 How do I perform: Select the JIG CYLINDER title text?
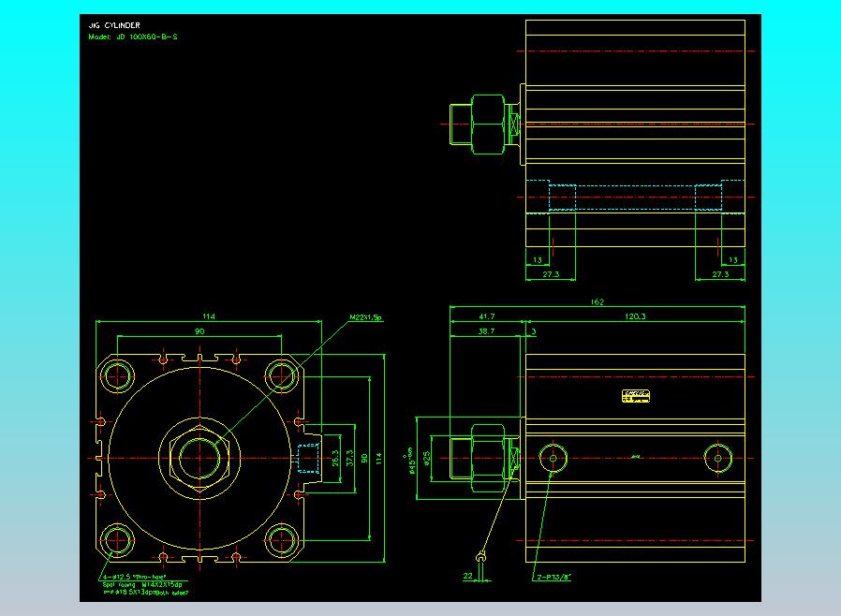click(114, 25)
